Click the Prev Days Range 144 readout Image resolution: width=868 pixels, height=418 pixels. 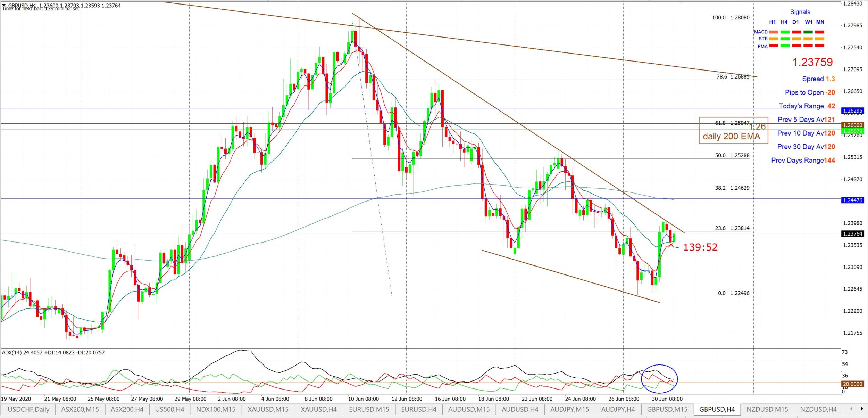click(x=803, y=160)
